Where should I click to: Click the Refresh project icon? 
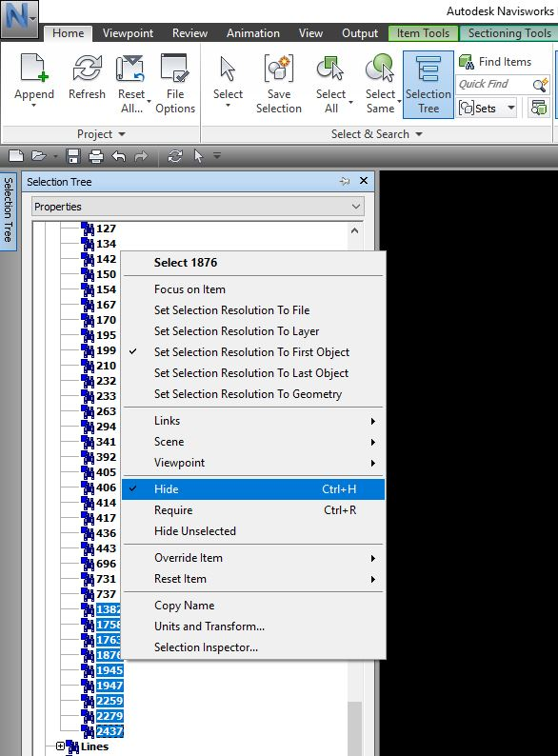87,68
